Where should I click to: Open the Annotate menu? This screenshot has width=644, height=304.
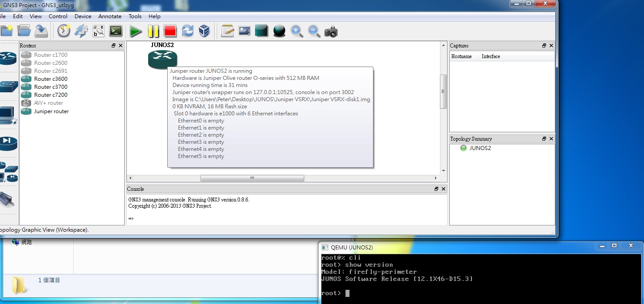point(110,16)
